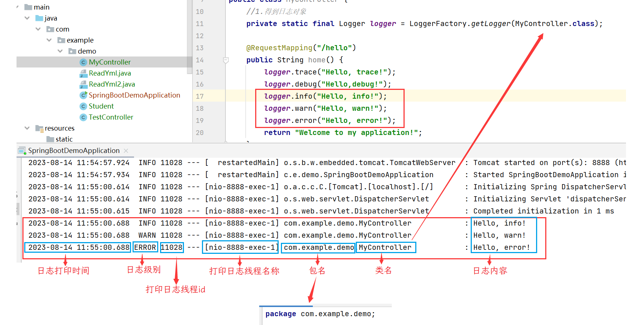This screenshot has width=644, height=325.
Task: Click the resources folder icon
Action: click(39, 128)
